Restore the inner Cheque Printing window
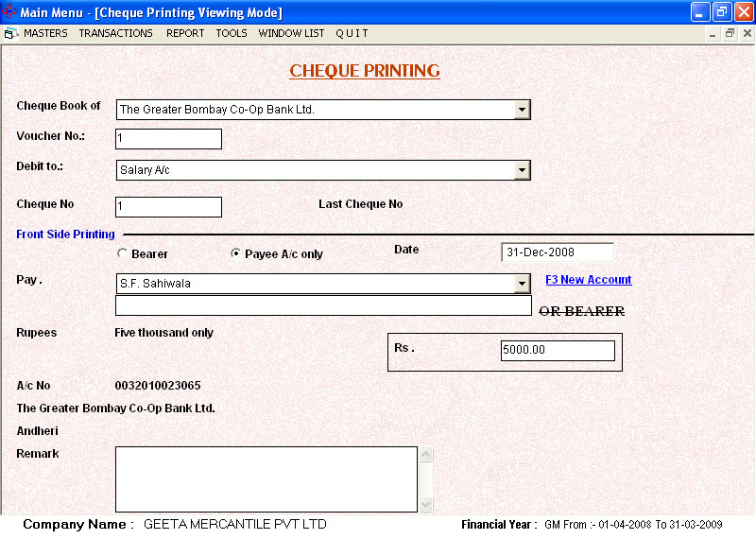Viewport: 756px width, 539px height. tap(730, 34)
